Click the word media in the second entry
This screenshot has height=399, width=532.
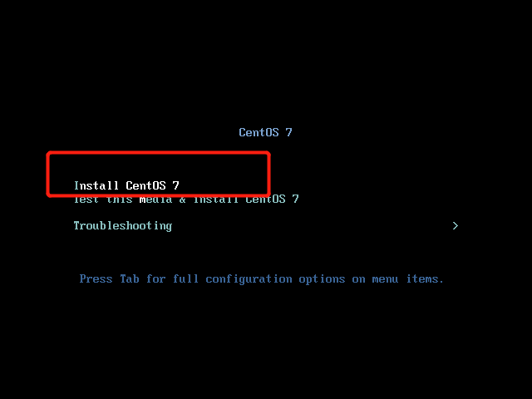(x=155, y=199)
